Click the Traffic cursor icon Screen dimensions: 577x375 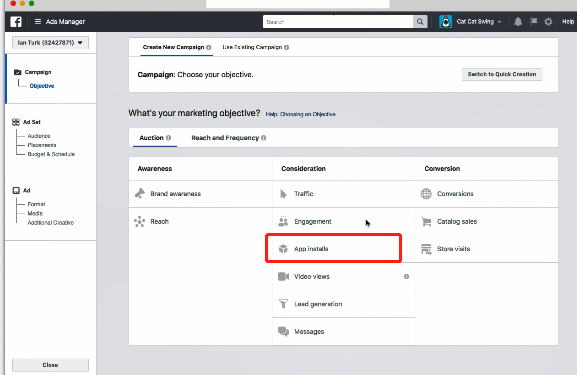pos(283,194)
